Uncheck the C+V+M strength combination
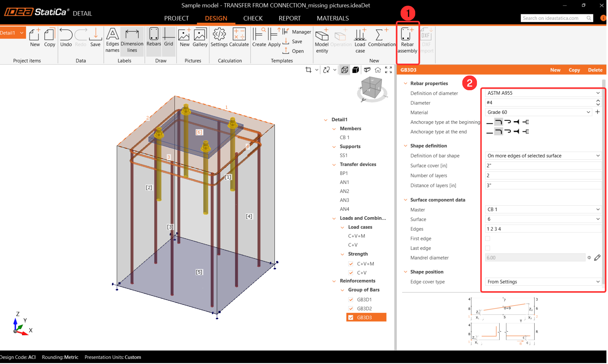The width and height of the screenshot is (608, 364). 351,264
